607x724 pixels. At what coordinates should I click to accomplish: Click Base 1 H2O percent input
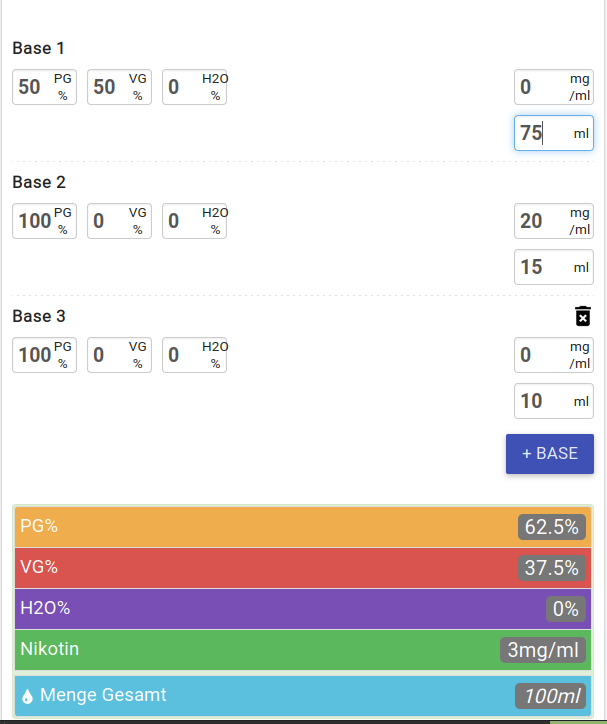pyautogui.click(x=194, y=87)
